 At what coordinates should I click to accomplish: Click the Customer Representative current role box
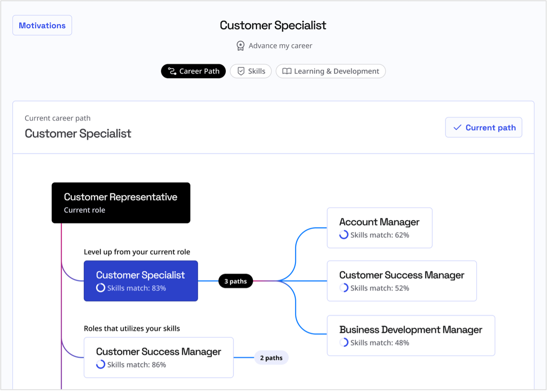(121, 203)
